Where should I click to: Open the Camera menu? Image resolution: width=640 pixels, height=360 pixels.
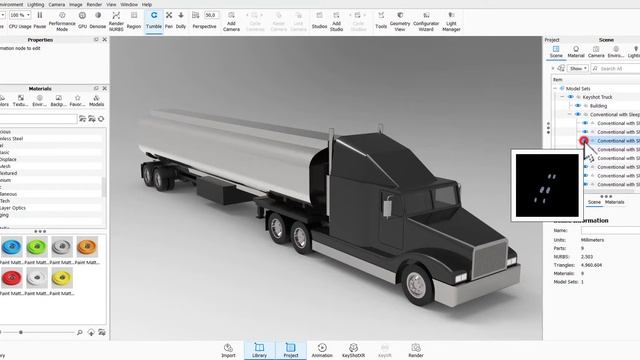click(56, 4)
